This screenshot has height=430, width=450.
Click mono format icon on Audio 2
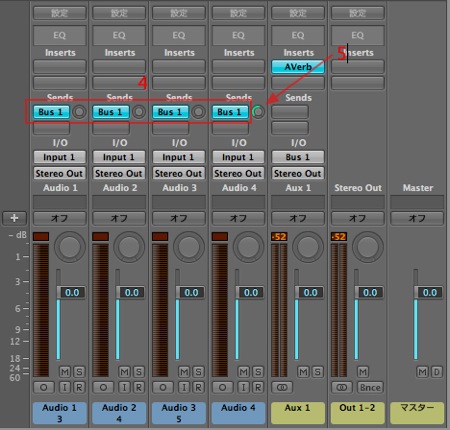point(103,387)
